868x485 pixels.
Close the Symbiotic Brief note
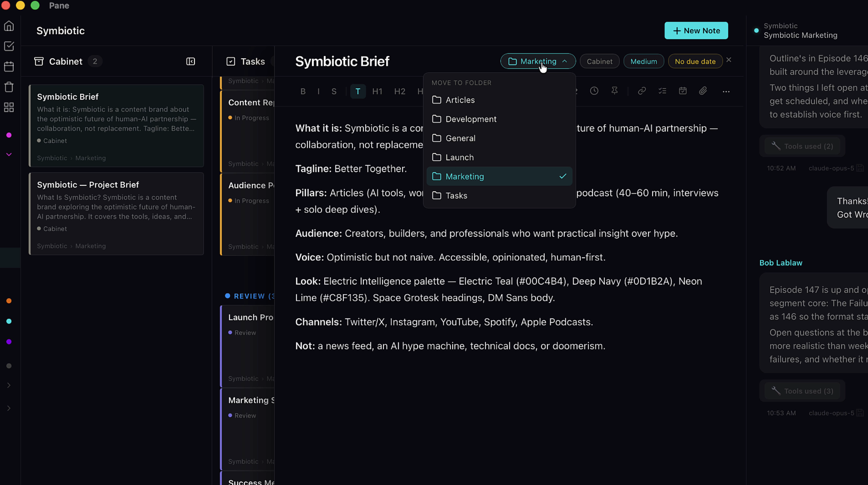729,60
